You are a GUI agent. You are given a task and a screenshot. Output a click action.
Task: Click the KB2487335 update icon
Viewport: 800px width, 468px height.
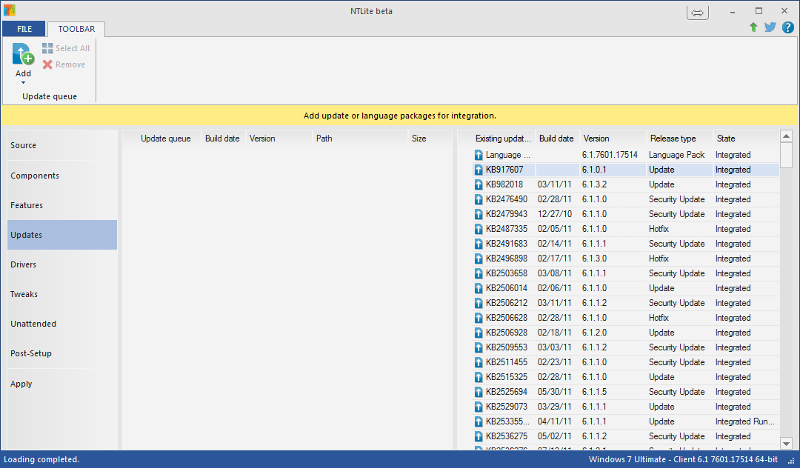[x=479, y=229]
